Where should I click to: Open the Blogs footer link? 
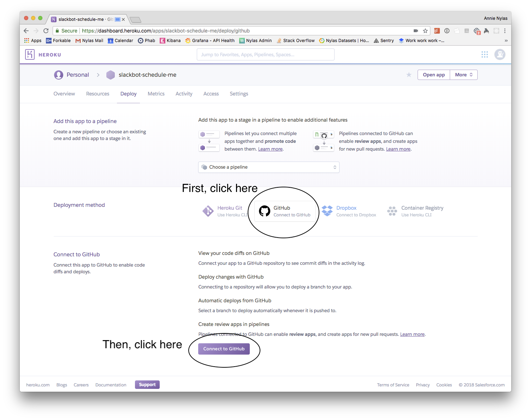click(62, 385)
